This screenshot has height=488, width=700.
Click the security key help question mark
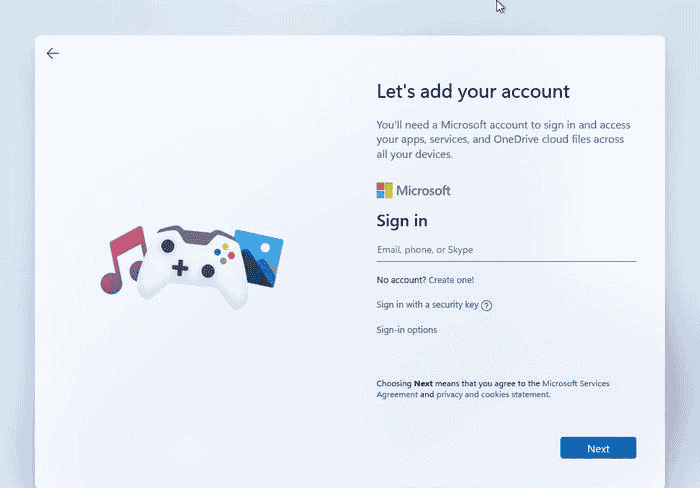(x=487, y=306)
